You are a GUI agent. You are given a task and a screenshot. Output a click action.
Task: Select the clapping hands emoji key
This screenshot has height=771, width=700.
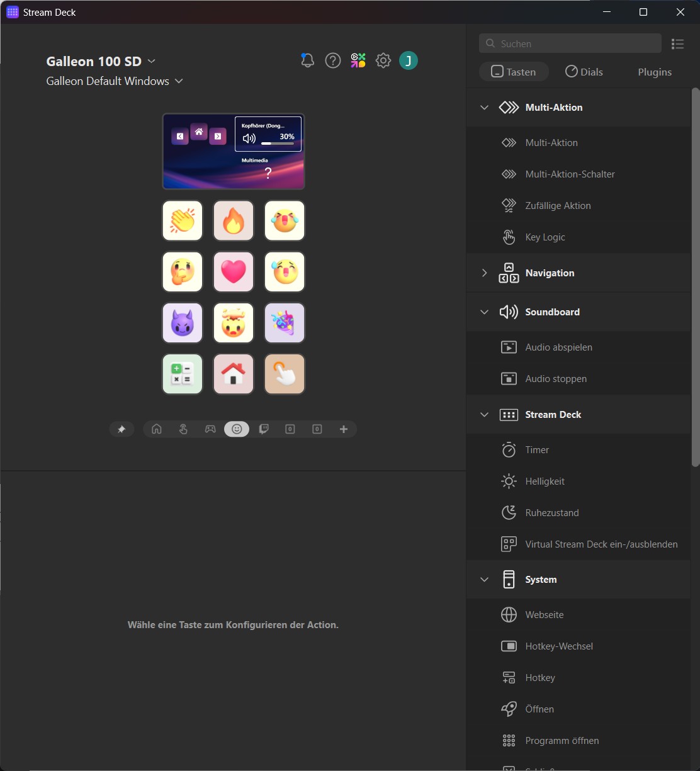[x=183, y=221]
